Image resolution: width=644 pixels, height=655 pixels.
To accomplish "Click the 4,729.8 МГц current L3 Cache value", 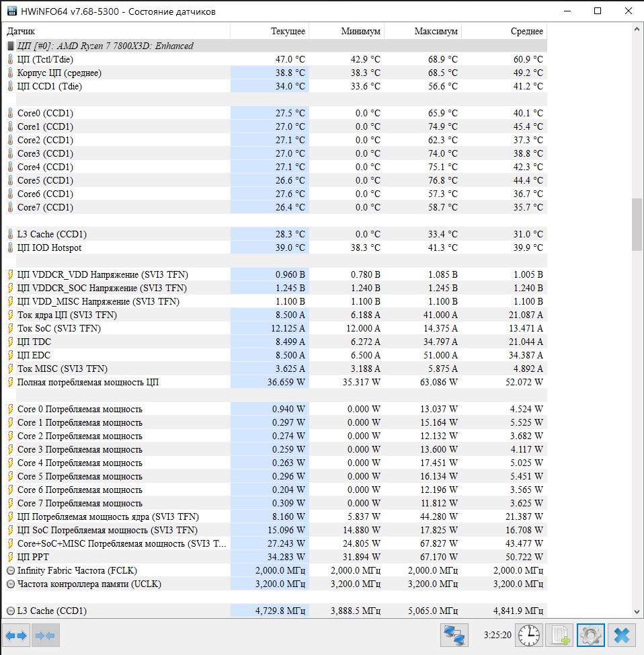I will tap(280, 611).
